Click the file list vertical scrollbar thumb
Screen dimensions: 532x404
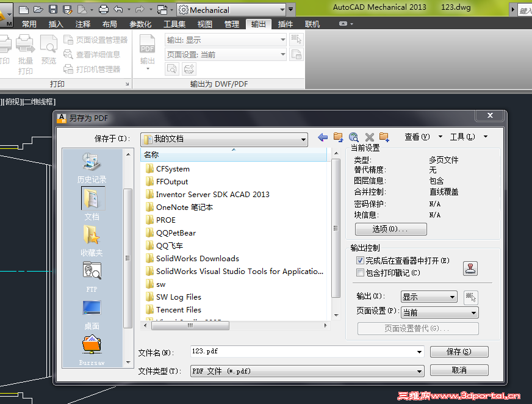[x=336, y=228]
